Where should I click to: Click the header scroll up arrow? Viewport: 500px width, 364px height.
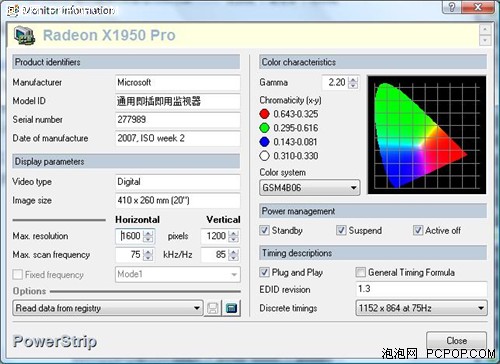tap(485, 30)
